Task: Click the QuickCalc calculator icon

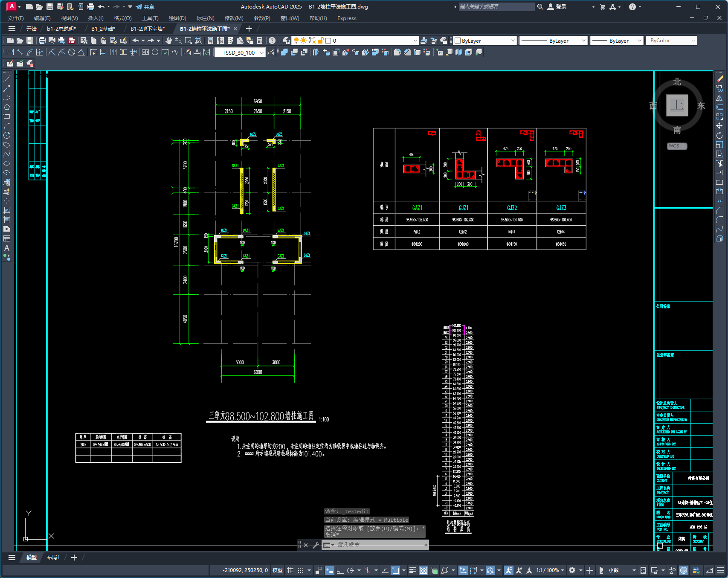Action: click(x=260, y=41)
